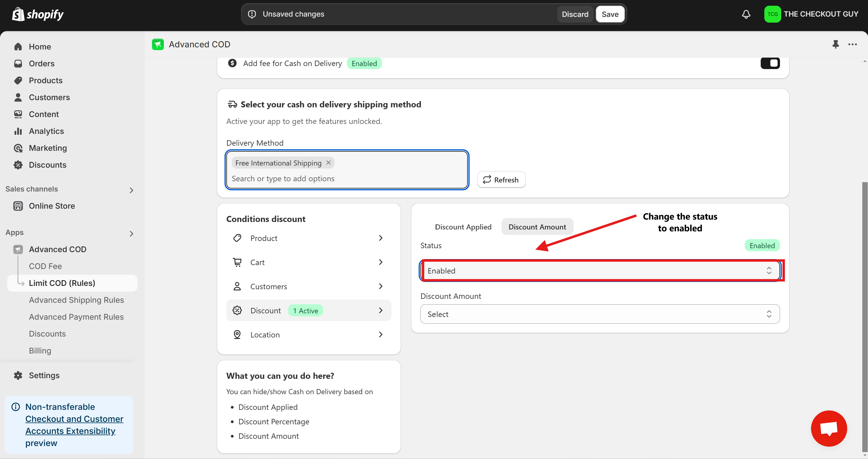The image size is (868, 459).
Task: Click the Marketing target icon
Action: pyautogui.click(x=18, y=148)
